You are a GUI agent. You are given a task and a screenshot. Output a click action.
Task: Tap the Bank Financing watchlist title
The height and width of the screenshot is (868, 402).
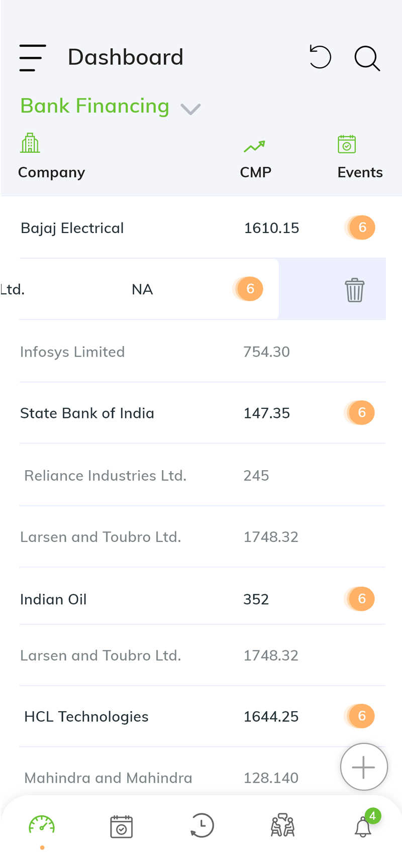pyautogui.click(x=95, y=106)
